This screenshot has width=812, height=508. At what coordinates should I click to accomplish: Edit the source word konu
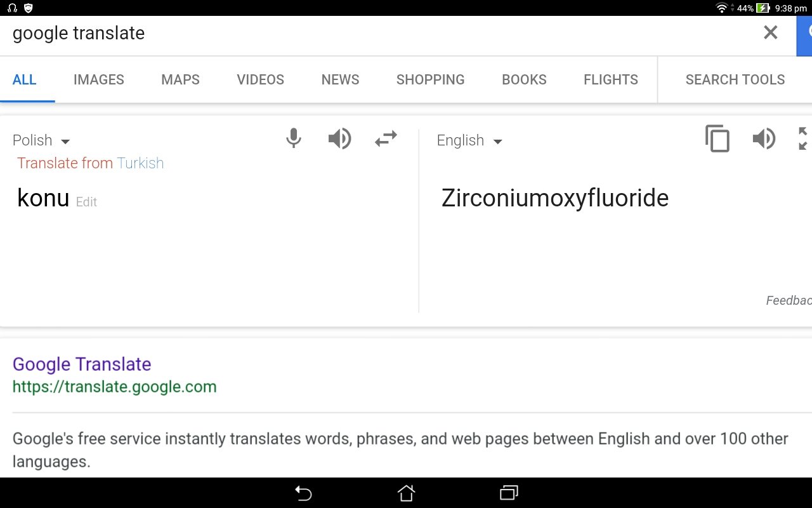86,202
